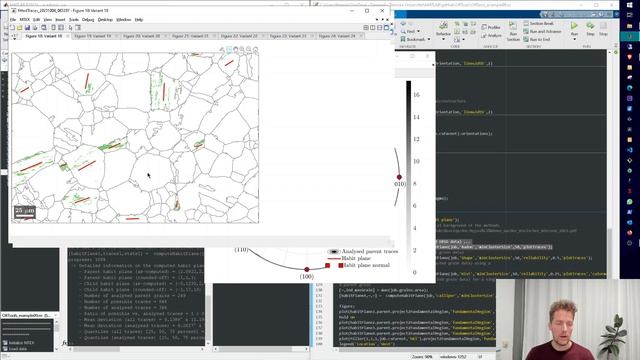
Task: Expand the Find dropdown arrow
Action: (418, 31)
